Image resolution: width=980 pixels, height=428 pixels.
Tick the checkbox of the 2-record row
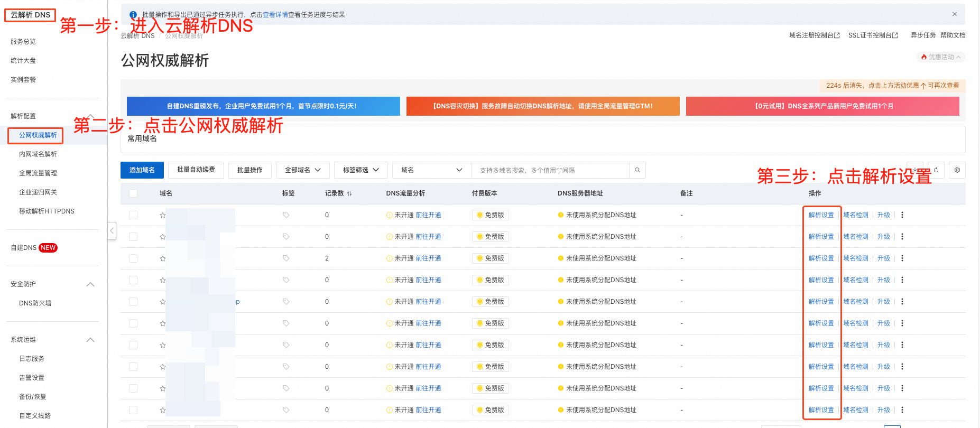pyautogui.click(x=133, y=258)
